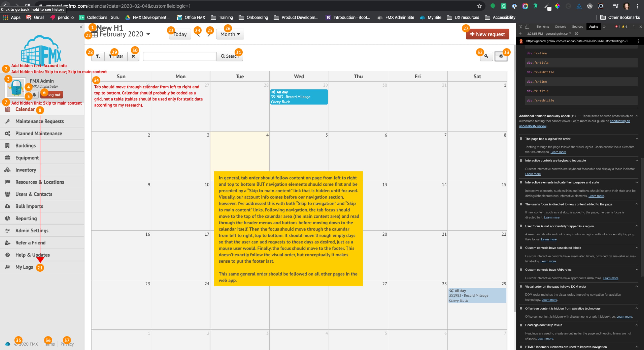Screen dimensions: 644x350
Task: Switch to the Elements tab in DevTools
Action: tap(543, 26)
